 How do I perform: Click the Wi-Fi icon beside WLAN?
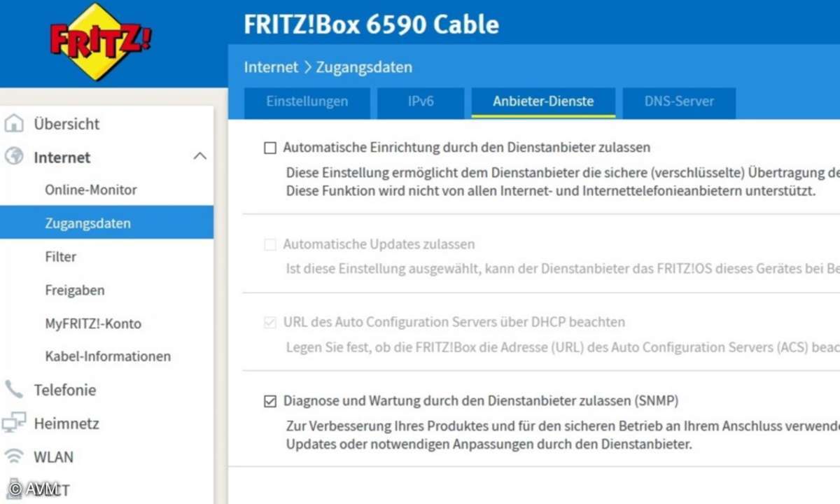tap(14, 457)
